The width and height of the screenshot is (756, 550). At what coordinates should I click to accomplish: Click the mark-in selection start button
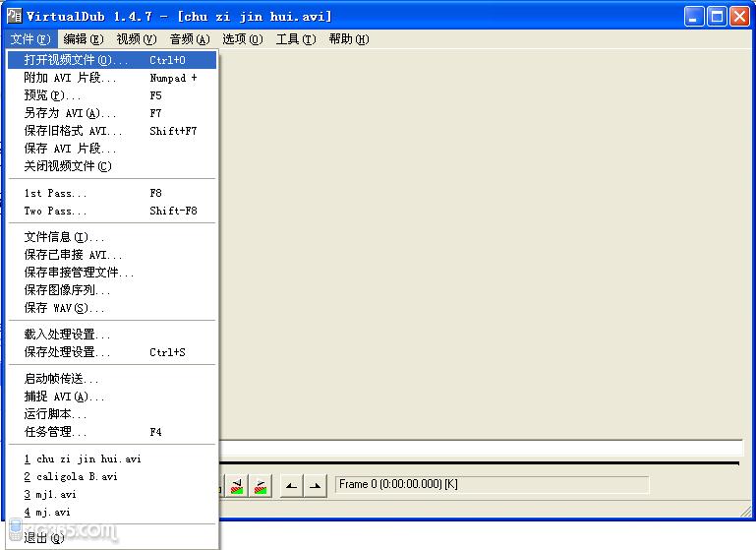291,485
